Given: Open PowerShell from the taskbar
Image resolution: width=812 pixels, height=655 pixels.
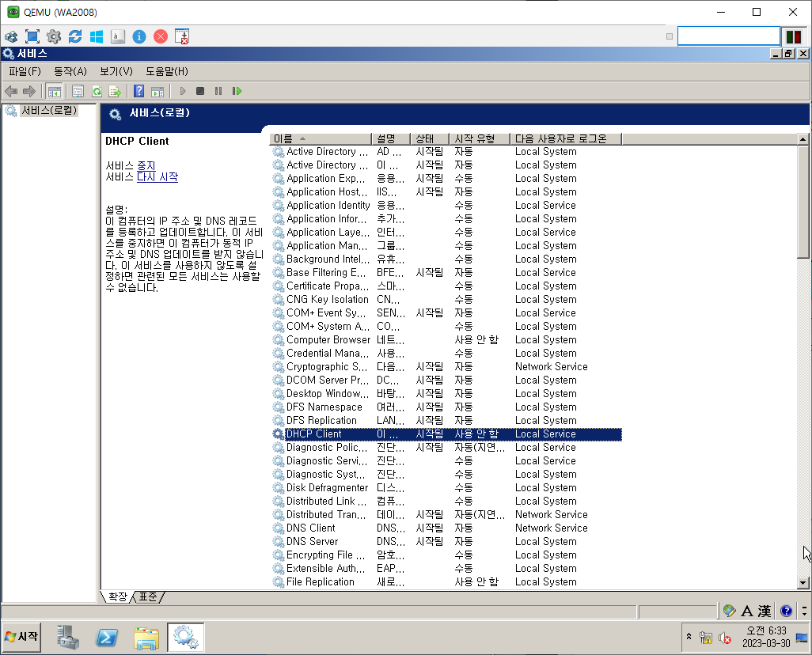Looking at the screenshot, I should (x=107, y=637).
